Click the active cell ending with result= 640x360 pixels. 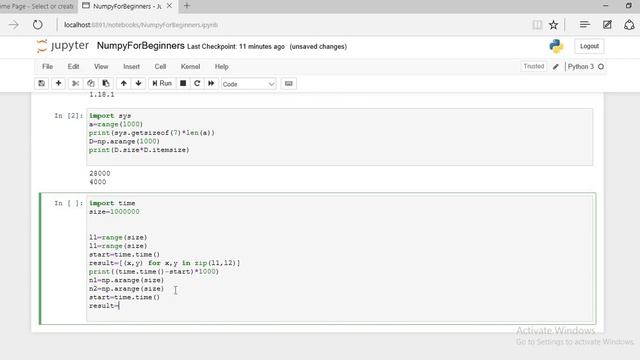point(340,259)
